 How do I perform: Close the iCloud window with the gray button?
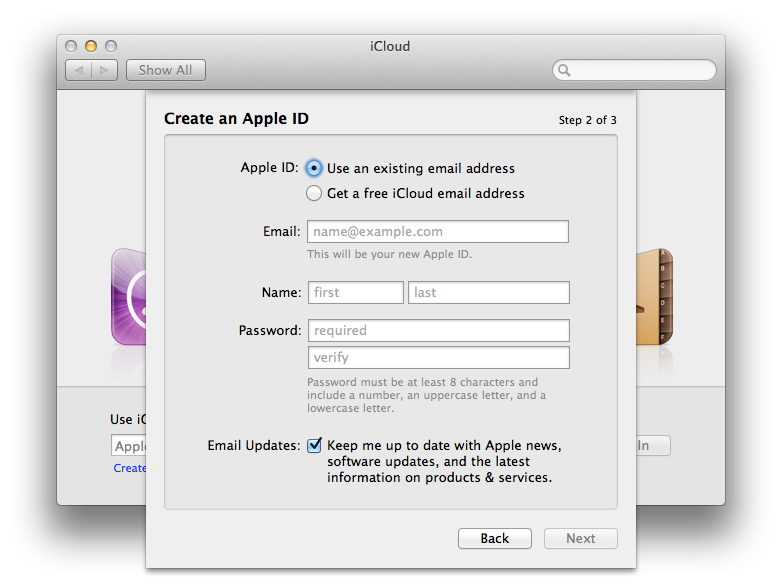coord(71,46)
